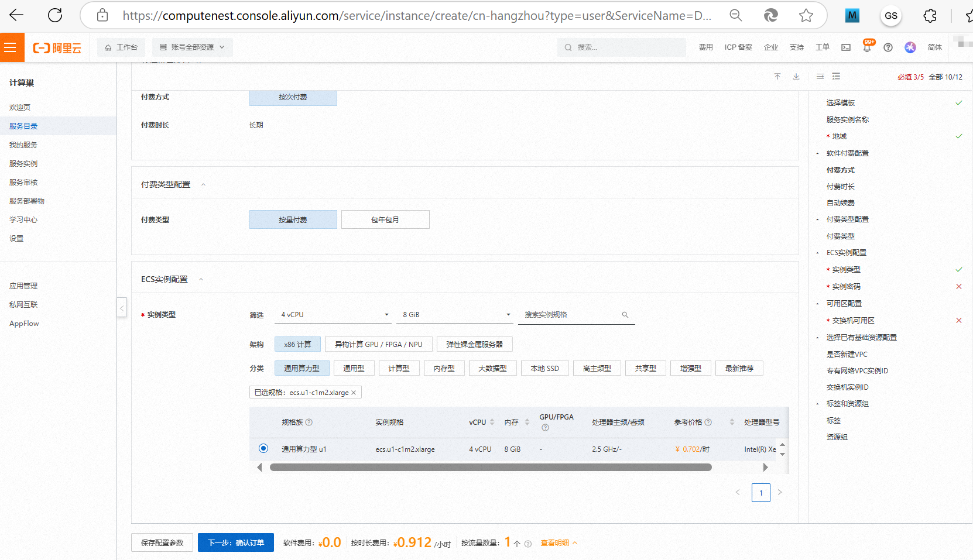Viewport: 973px width, 560px height.
Task: Click the top console search box
Action: click(x=622, y=47)
